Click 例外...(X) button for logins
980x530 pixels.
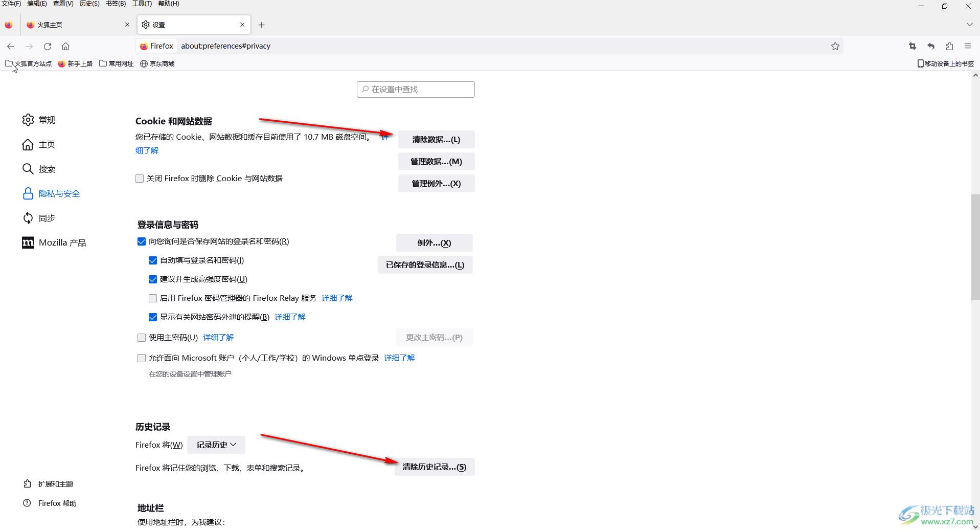434,243
